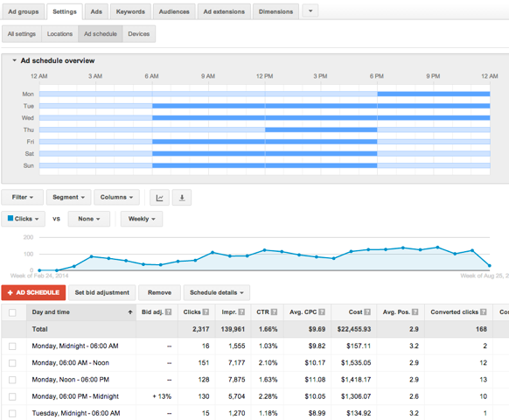Click the Tuesday dark schedule bar
The image size is (509, 420).
tap(321, 106)
